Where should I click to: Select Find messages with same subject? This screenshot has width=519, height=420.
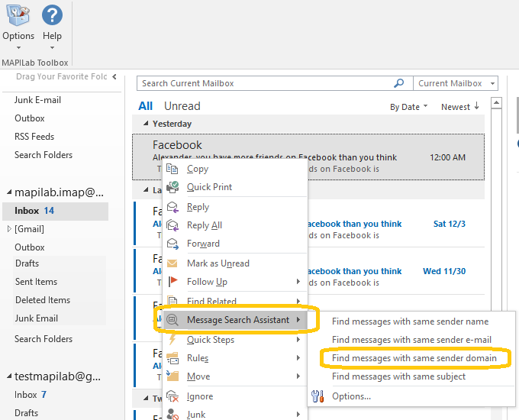pos(398,376)
